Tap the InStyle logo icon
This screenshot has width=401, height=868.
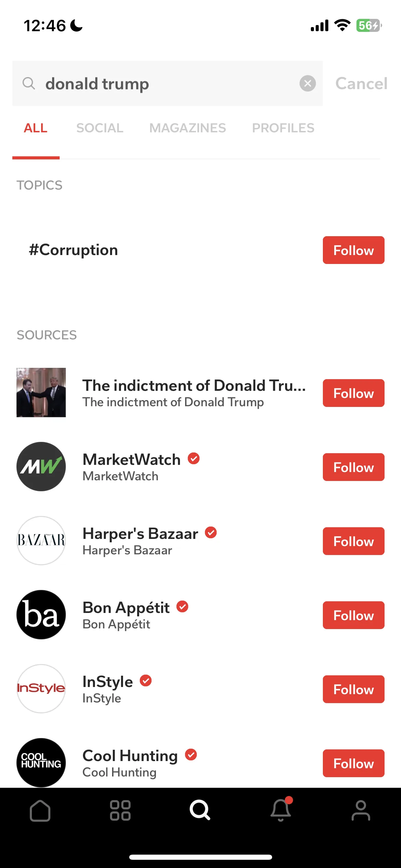click(41, 689)
